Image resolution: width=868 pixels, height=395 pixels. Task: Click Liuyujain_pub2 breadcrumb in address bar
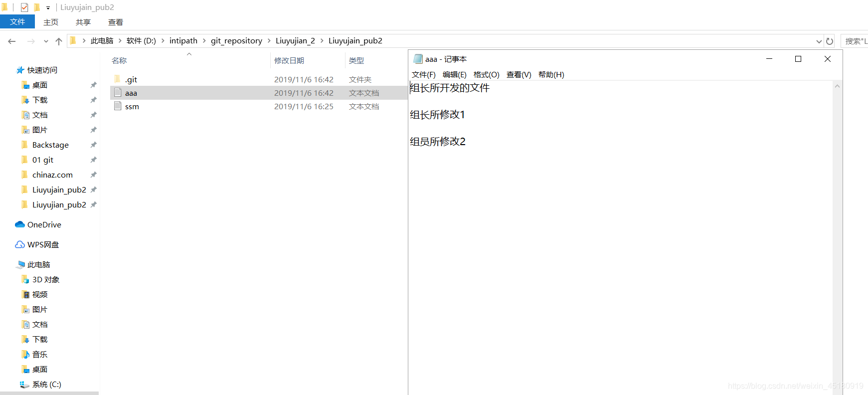355,41
